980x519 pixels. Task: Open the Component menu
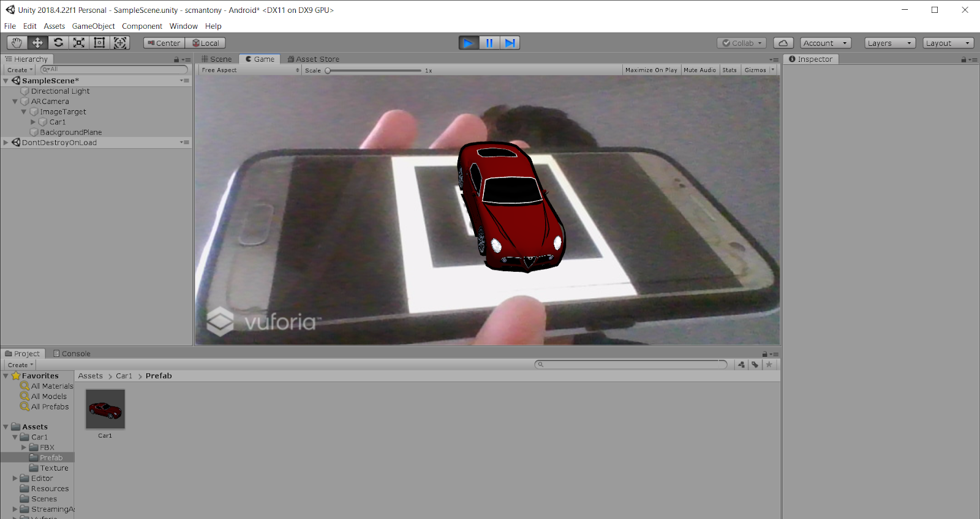[142, 26]
